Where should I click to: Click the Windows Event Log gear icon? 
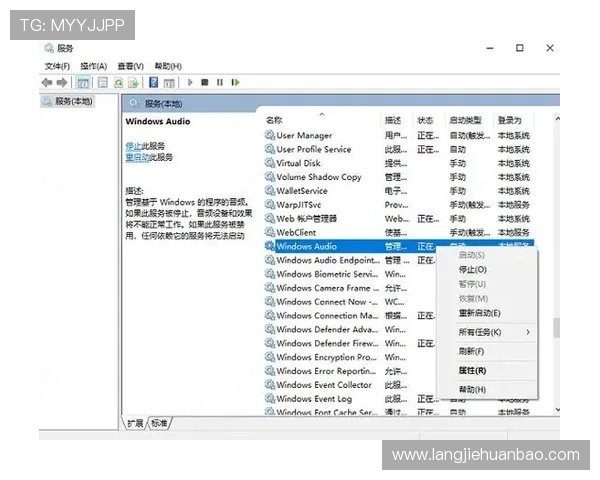point(270,398)
